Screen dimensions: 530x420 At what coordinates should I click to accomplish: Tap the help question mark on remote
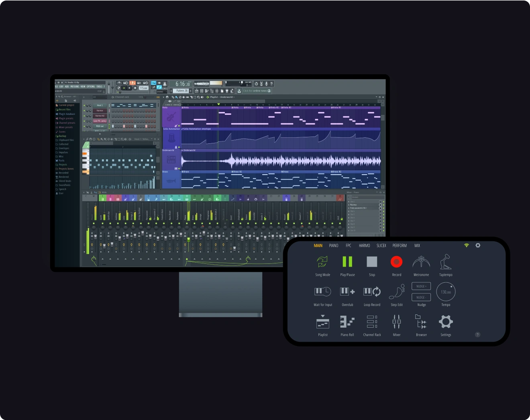[477, 334]
